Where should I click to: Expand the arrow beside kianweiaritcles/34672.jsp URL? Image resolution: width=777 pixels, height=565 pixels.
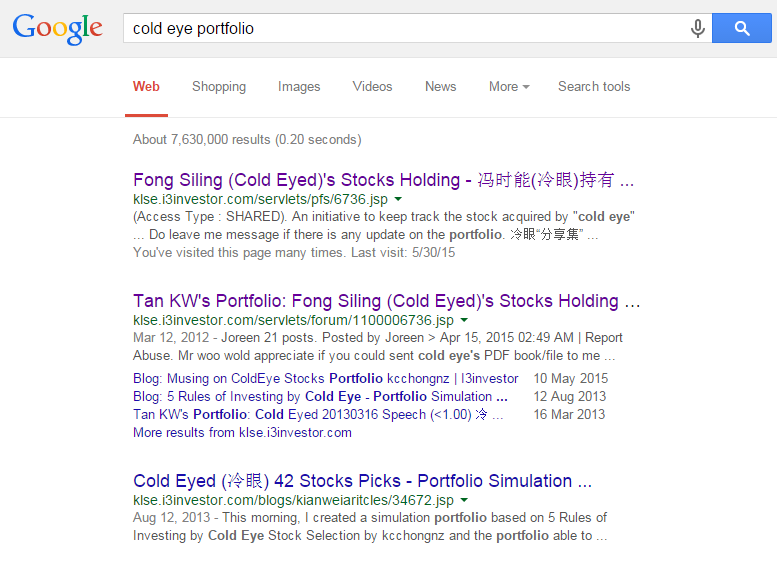click(464, 500)
